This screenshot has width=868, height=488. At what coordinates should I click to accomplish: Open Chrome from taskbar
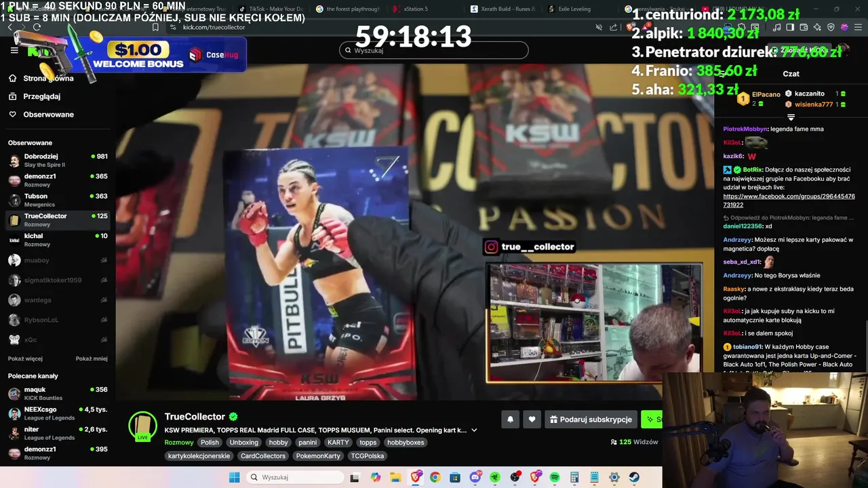pyautogui.click(x=435, y=477)
